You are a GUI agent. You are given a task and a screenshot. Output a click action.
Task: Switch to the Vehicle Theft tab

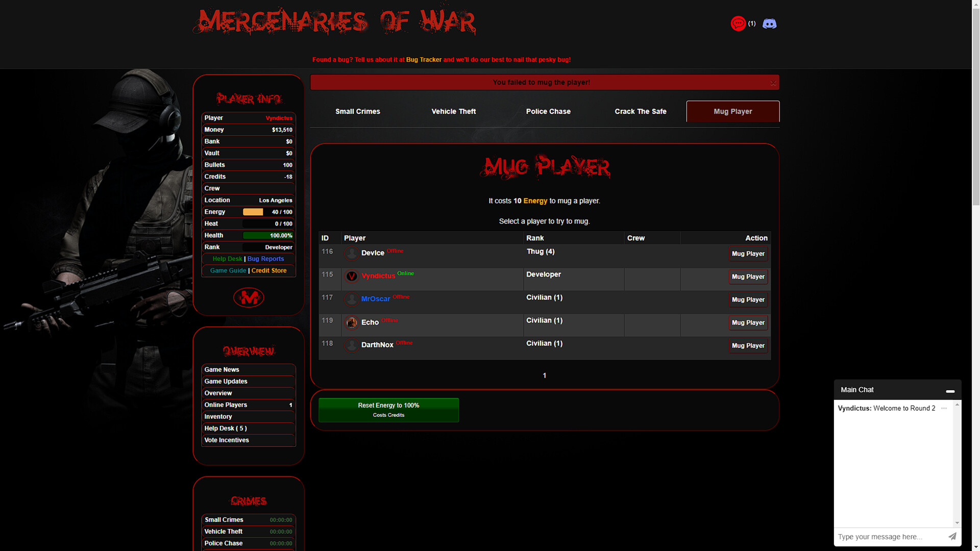pos(453,111)
